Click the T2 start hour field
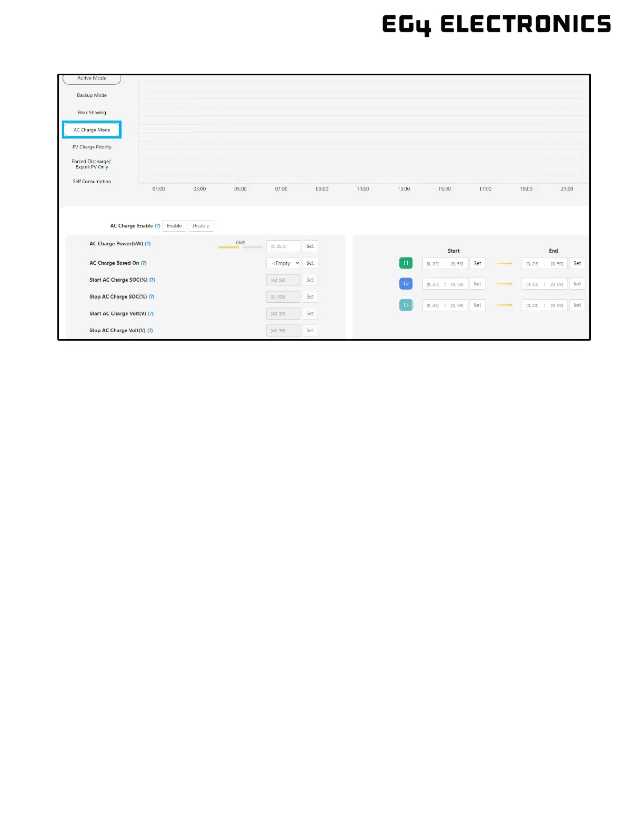This screenshot has height=834, width=644. coord(432,284)
